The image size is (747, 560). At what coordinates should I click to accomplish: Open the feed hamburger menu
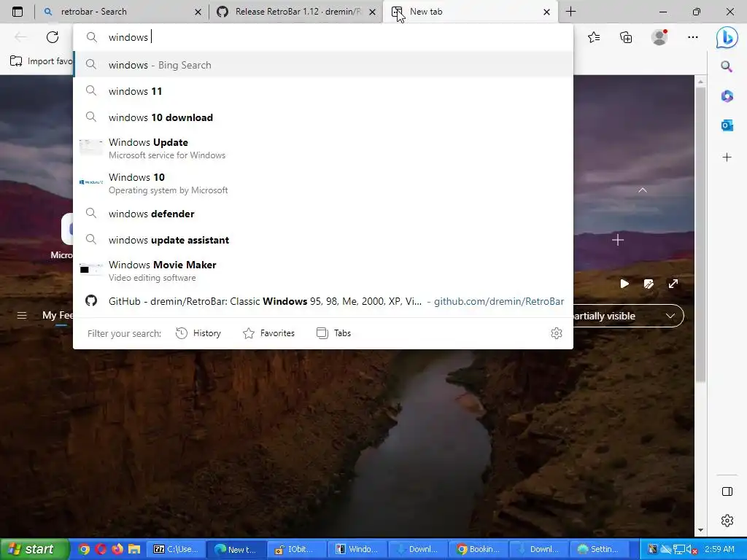[22, 315]
